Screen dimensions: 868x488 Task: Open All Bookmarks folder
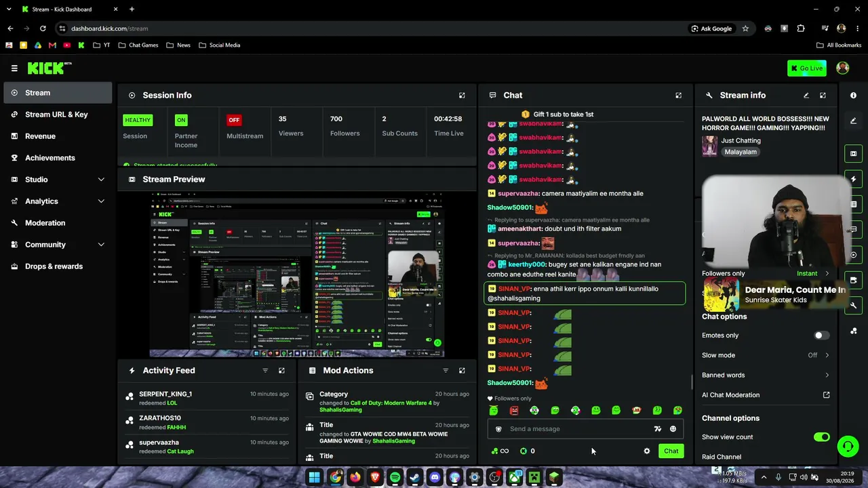(x=838, y=45)
